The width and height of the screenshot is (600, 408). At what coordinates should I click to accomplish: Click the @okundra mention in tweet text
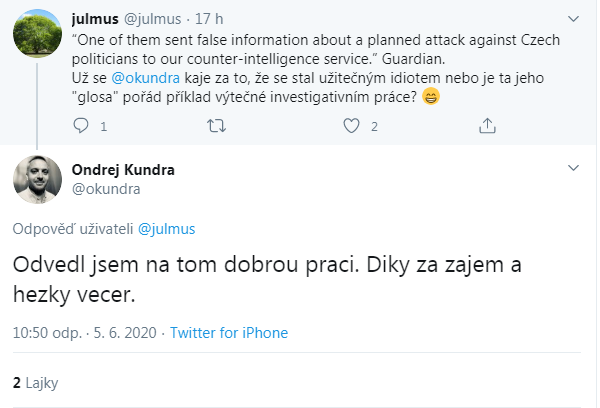point(137,79)
